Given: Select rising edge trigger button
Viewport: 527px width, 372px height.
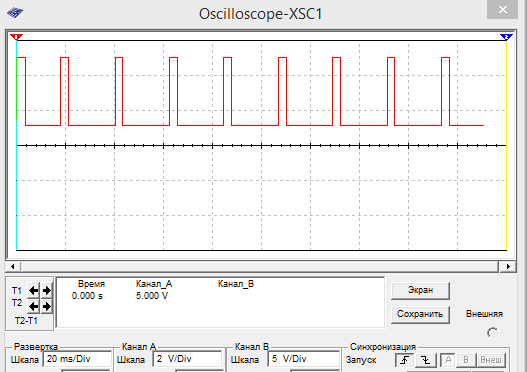Looking at the screenshot, I should click(405, 360).
